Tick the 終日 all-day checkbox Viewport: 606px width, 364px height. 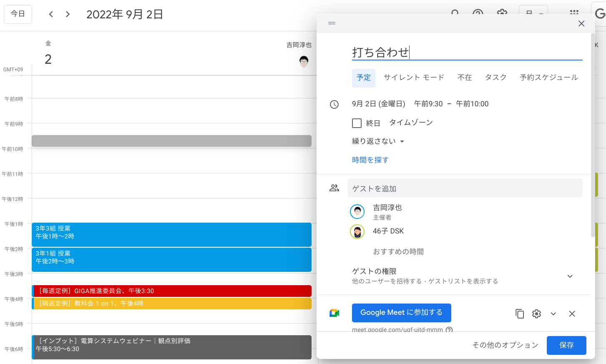click(357, 123)
